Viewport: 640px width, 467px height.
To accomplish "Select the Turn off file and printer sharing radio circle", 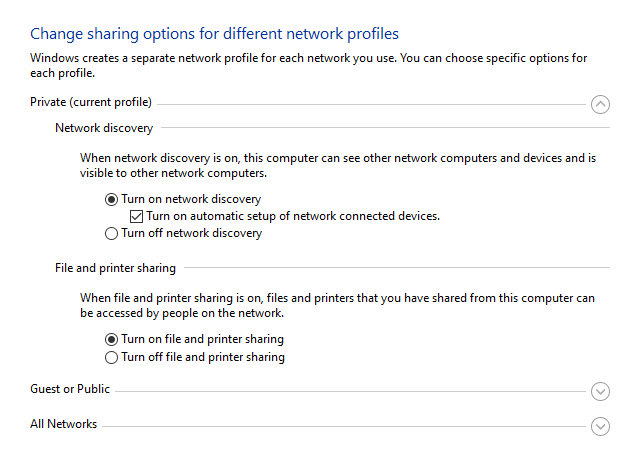I will [111, 358].
